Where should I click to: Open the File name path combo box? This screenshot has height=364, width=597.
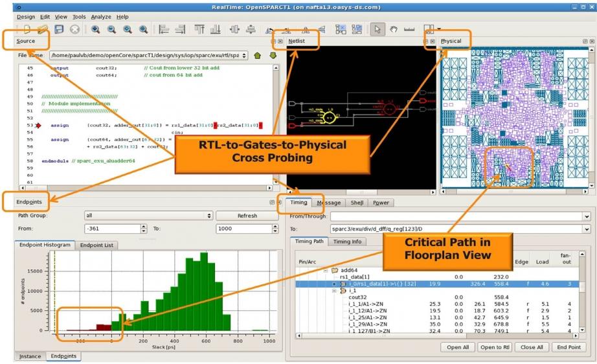(149, 56)
